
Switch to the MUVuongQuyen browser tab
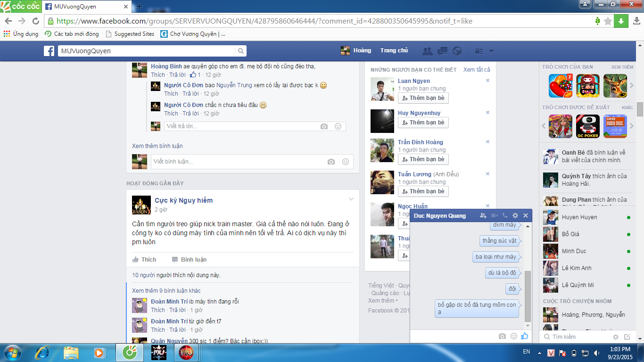[x=85, y=7]
